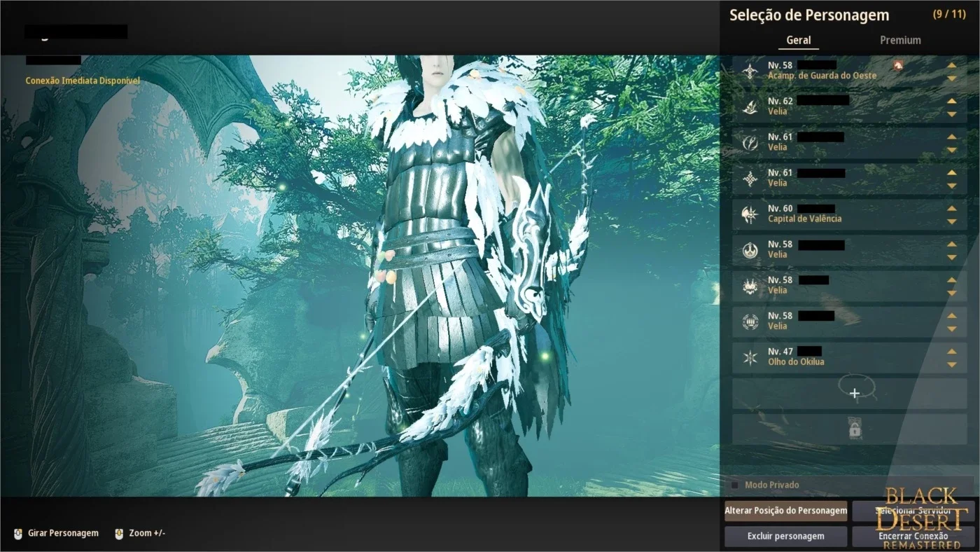This screenshot has width=980, height=552.
Task: Click the locked character slot padlock
Action: click(x=854, y=429)
